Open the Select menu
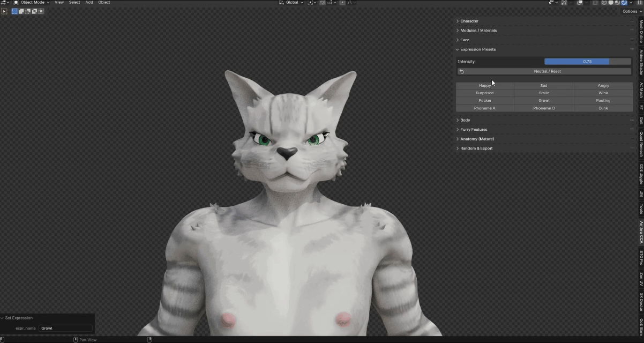644x343 pixels. (x=74, y=2)
